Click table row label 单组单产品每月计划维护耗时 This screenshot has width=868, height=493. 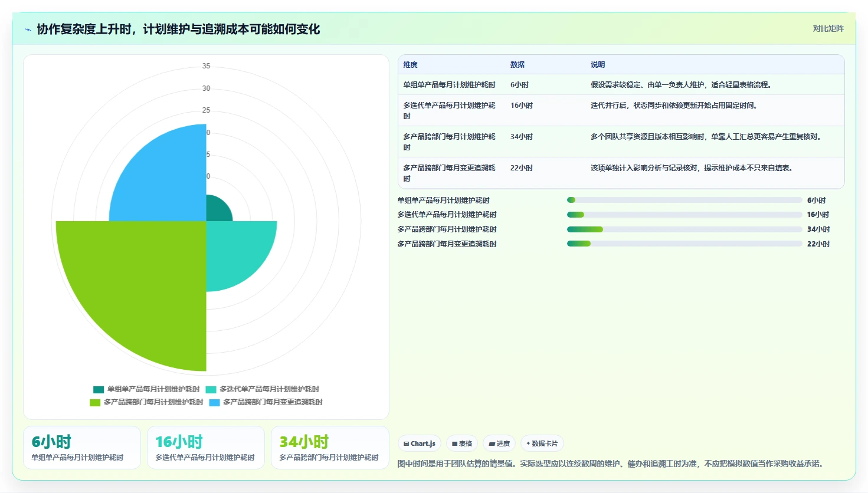tap(449, 85)
